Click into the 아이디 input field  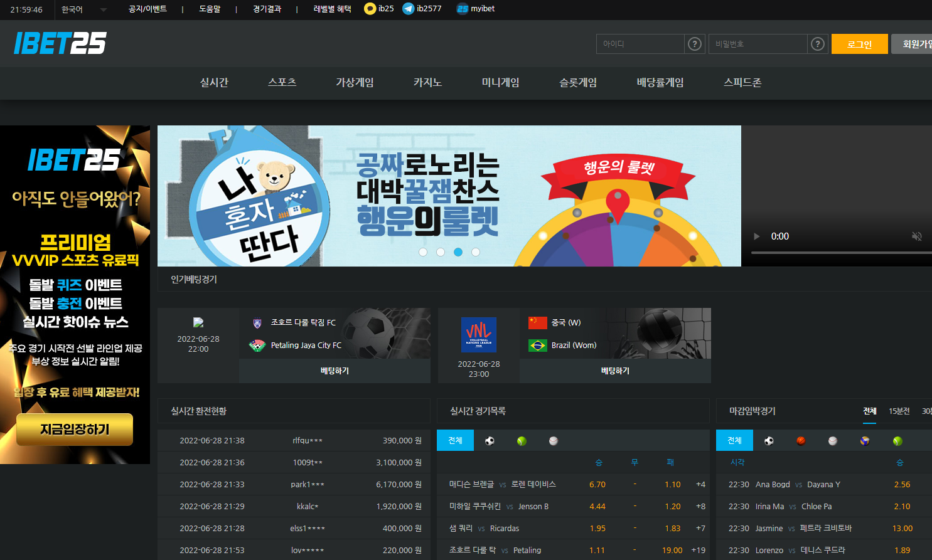point(640,44)
